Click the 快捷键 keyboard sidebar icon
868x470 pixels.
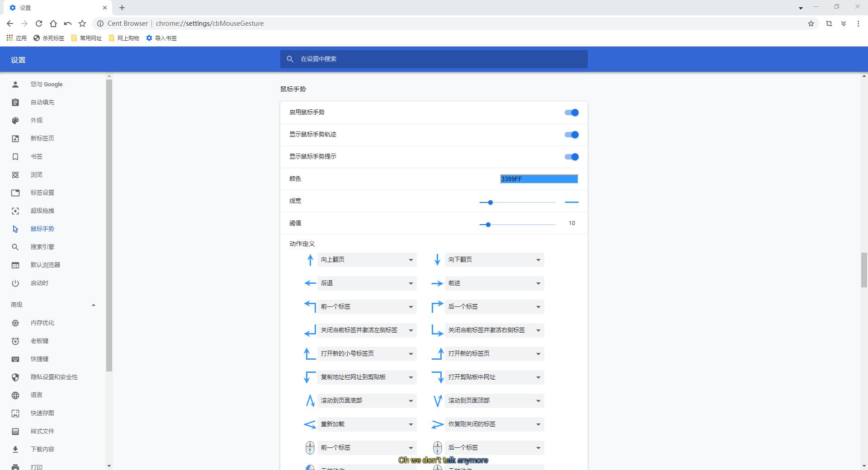click(x=15, y=359)
